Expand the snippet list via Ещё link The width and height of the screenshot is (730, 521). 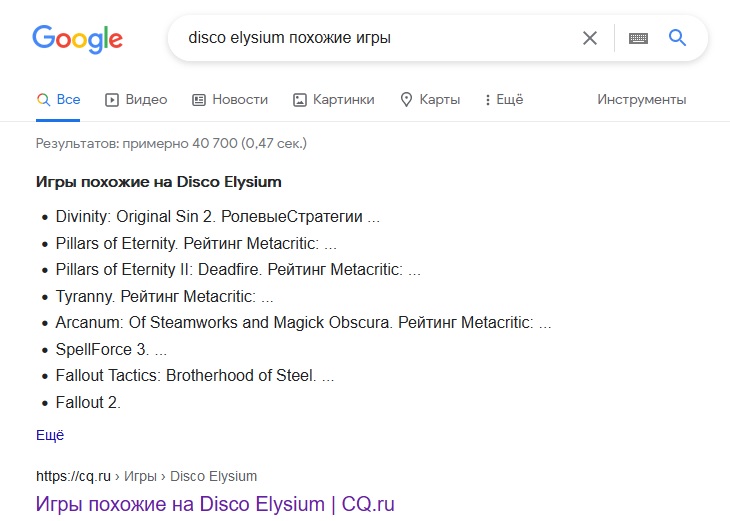pyautogui.click(x=50, y=435)
